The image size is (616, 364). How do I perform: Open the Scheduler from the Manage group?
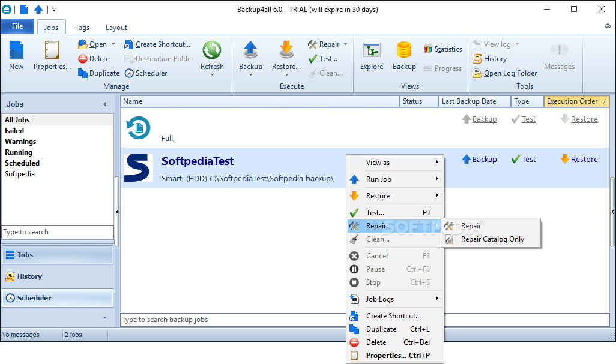[146, 73]
